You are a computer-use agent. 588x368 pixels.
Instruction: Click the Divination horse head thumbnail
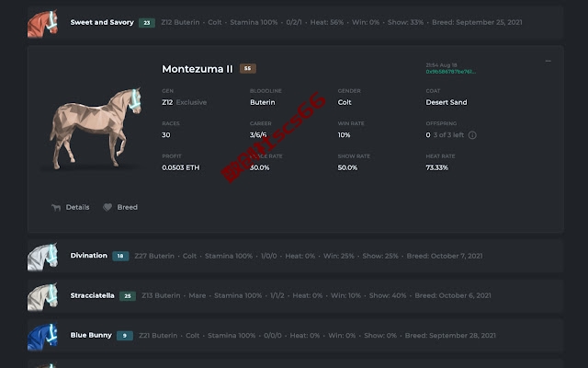click(x=43, y=257)
